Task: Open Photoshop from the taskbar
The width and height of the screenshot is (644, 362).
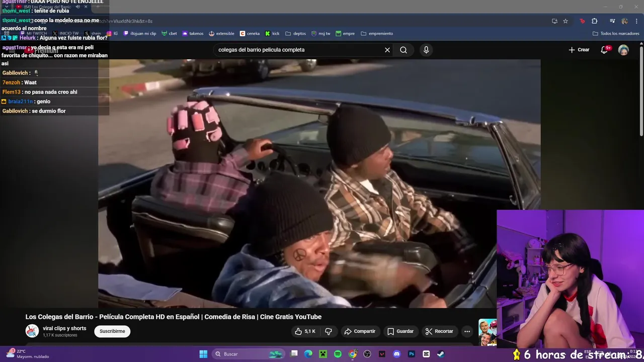Action: (412, 354)
